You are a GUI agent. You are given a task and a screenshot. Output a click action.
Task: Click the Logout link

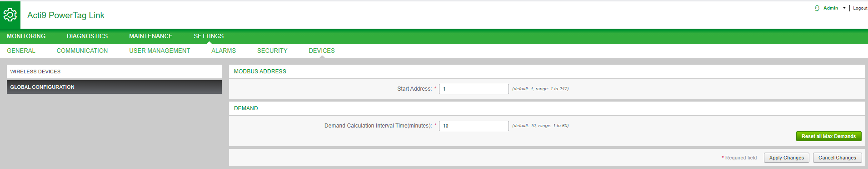click(860, 8)
